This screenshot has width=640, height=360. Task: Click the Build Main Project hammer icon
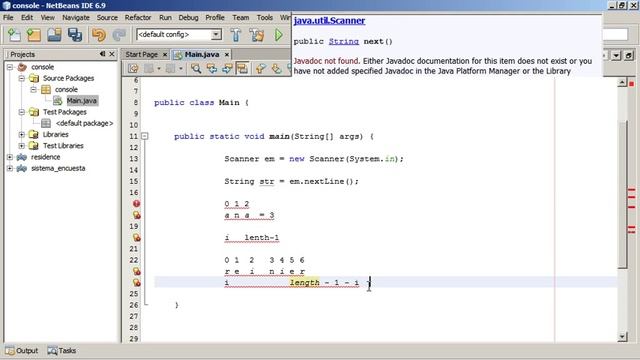pos(236,35)
